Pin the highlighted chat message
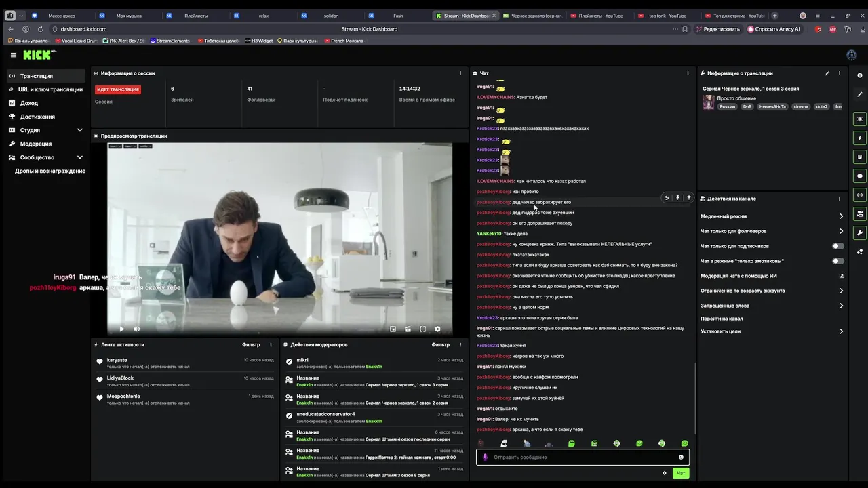This screenshot has width=868, height=488. pos(677,198)
